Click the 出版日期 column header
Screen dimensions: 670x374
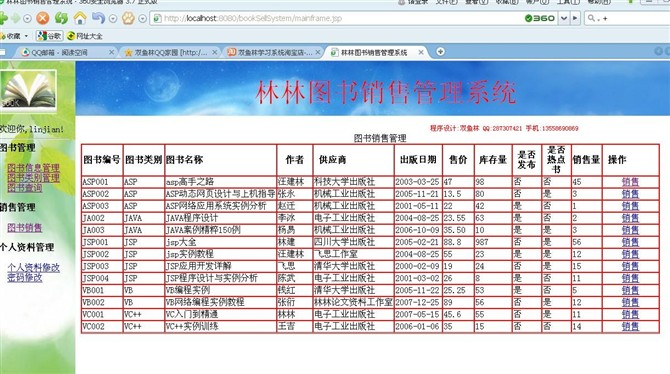[x=418, y=160]
